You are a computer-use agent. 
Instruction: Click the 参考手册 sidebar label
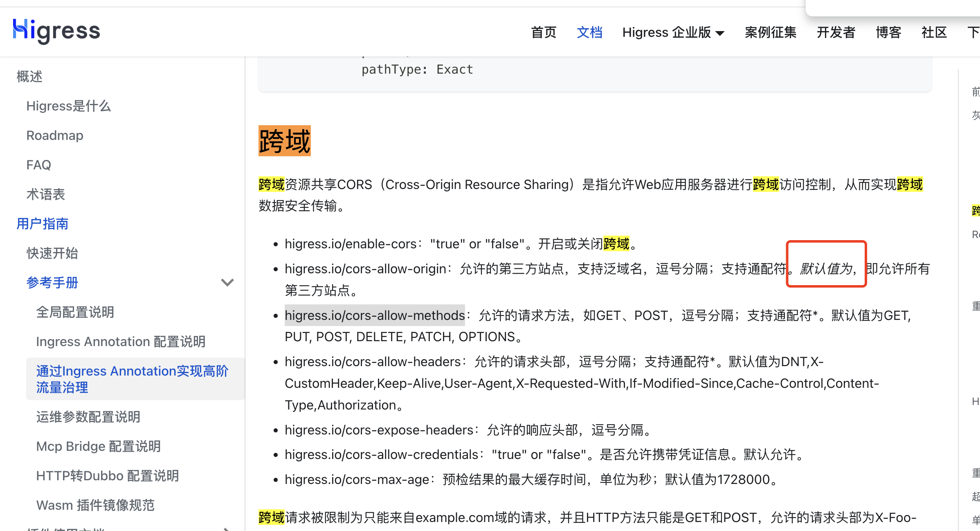[x=52, y=283]
